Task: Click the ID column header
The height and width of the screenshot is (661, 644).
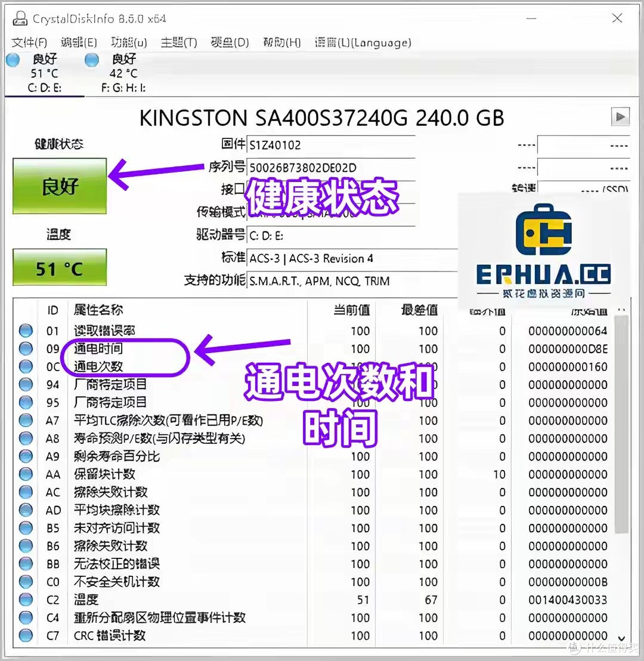Action: (52, 310)
